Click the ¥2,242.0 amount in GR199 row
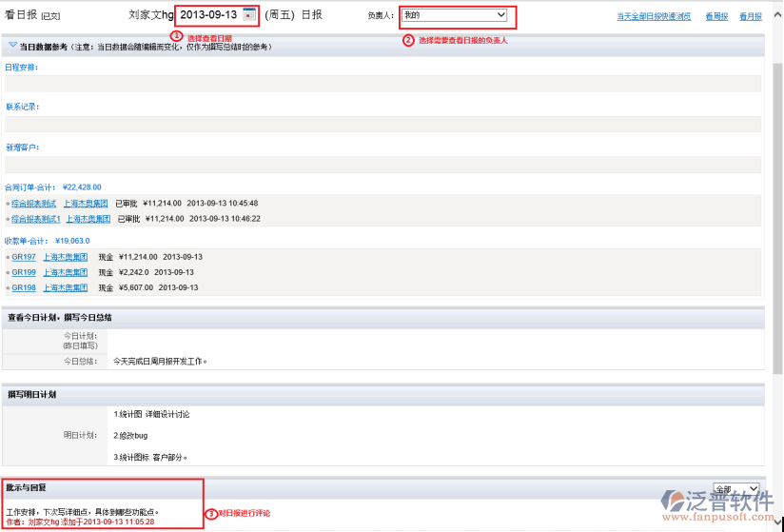The image size is (784, 532). pyautogui.click(x=133, y=272)
